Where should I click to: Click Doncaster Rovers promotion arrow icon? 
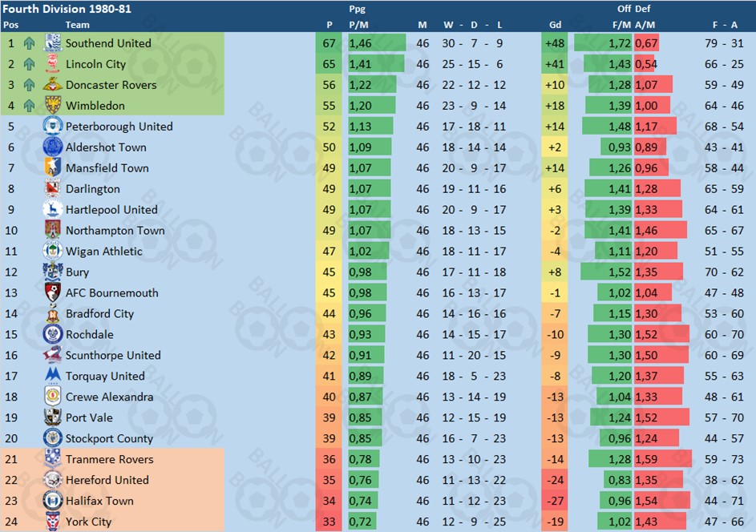click(x=30, y=85)
